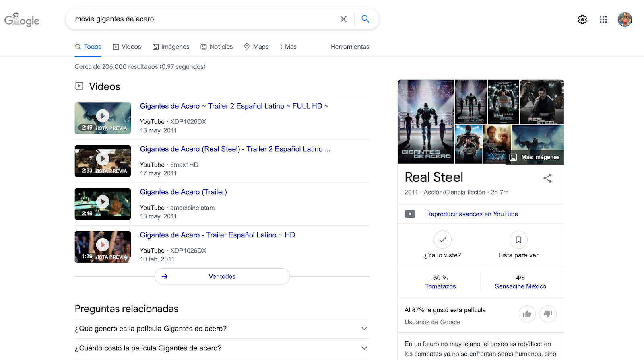The image size is (644, 360).
Task: Click the thumbs up like icon
Action: pos(527,314)
